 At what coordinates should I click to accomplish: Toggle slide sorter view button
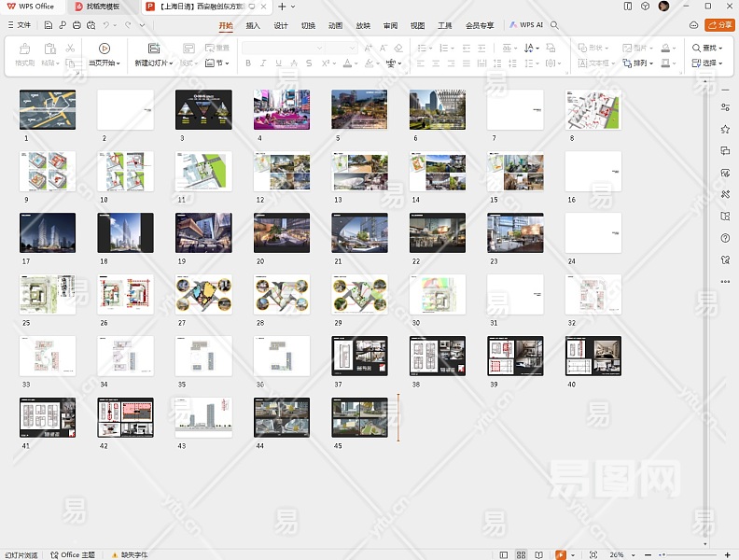(x=521, y=554)
